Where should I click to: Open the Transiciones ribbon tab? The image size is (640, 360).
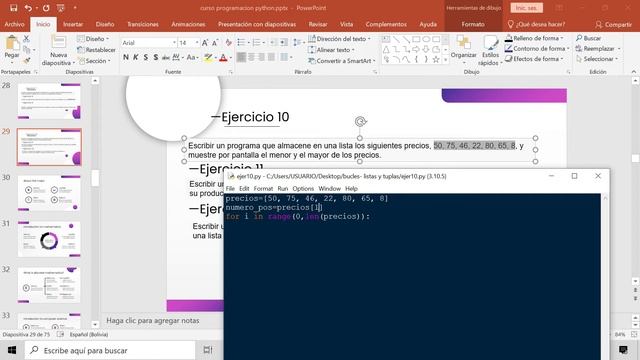click(x=142, y=24)
